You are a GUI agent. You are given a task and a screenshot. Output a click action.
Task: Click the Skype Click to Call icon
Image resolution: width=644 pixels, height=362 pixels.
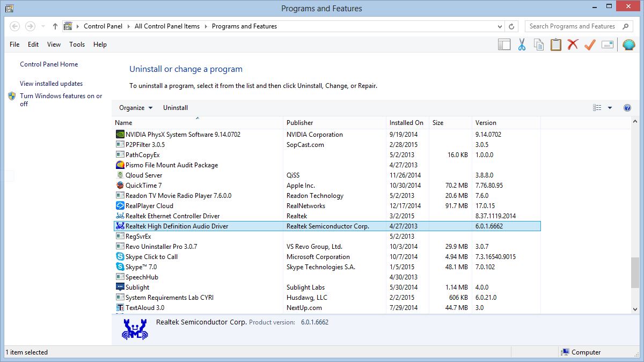(120, 257)
